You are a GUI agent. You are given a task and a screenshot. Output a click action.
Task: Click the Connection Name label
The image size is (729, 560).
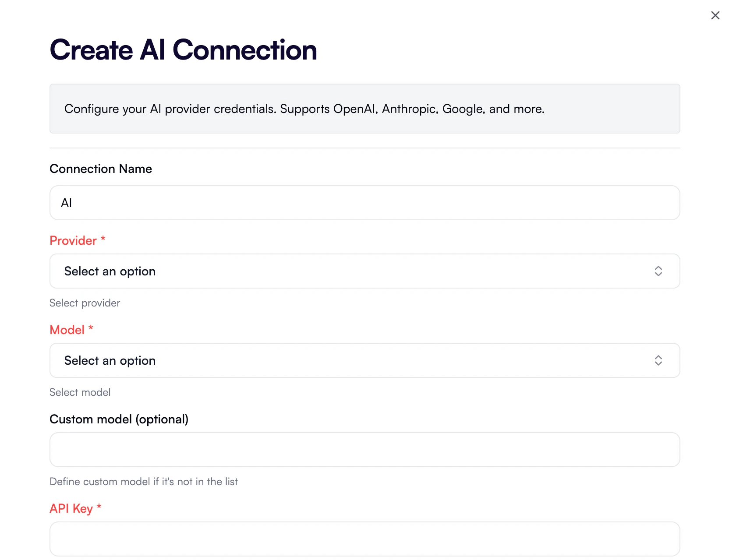(101, 169)
